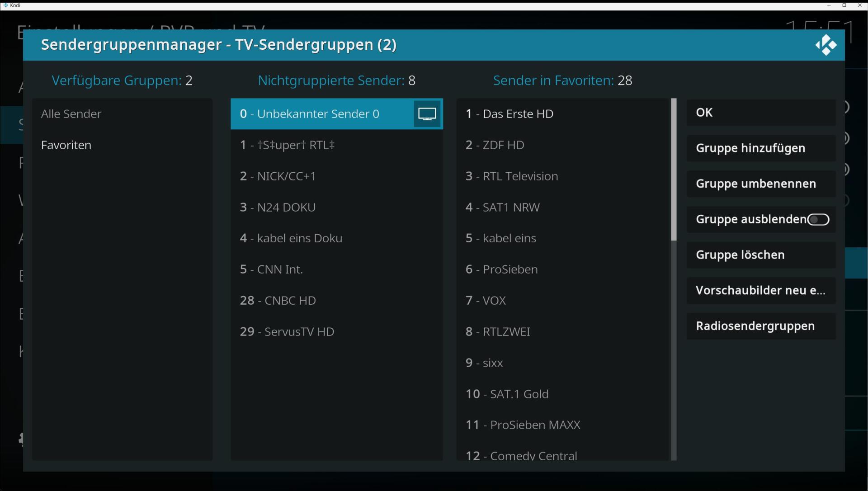Maximize the Kodi window
The width and height of the screenshot is (868, 491).
point(844,5)
